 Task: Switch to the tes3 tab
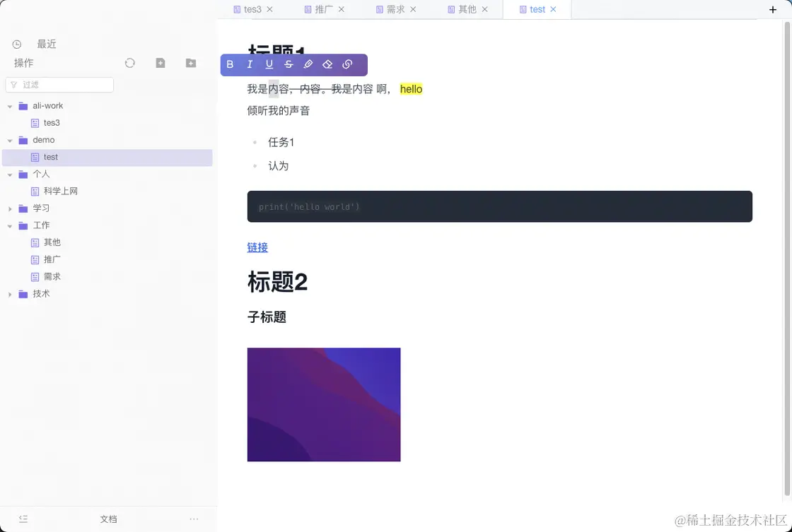tap(252, 9)
